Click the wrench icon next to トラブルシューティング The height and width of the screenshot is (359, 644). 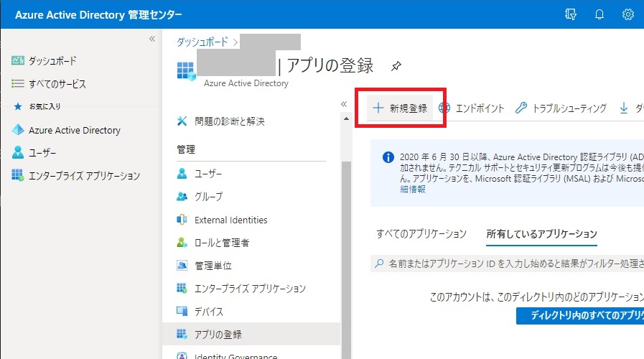coord(521,108)
